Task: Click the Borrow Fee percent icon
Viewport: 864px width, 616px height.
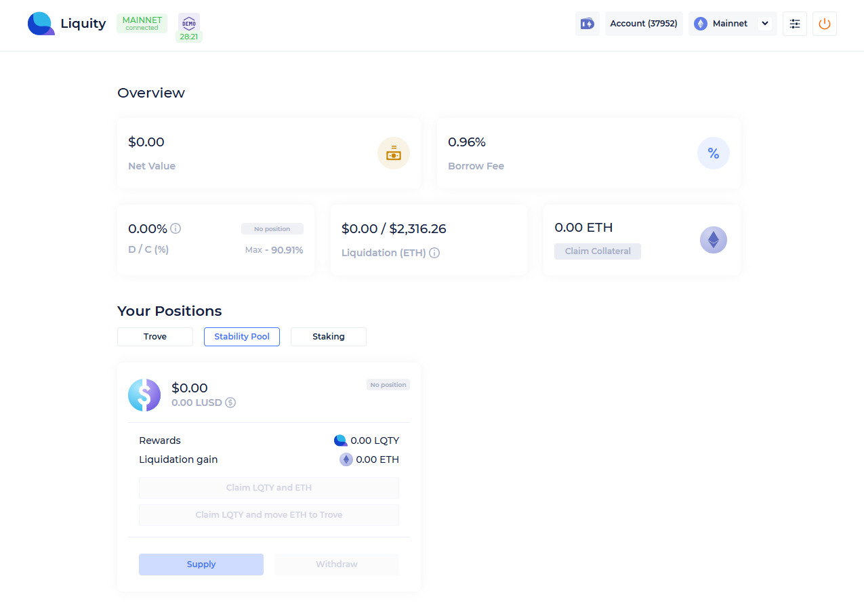Action: pyautogui.click(x=713, y=153)
